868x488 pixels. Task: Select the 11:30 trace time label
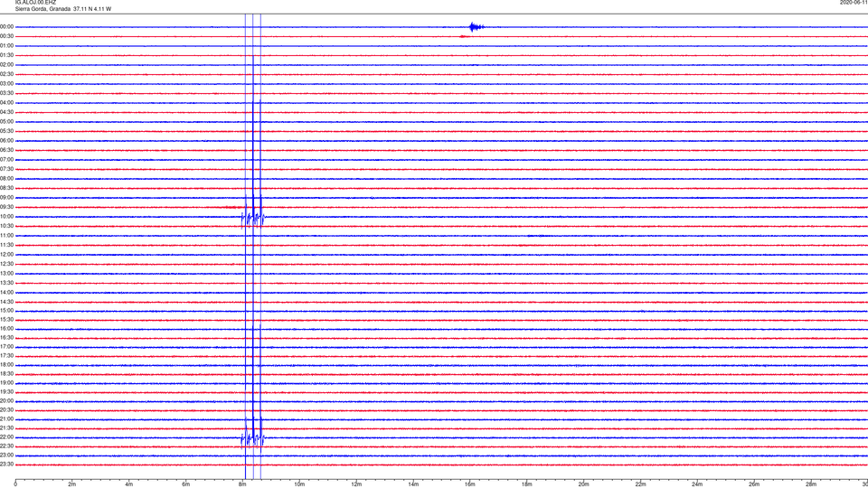(6, 245)
